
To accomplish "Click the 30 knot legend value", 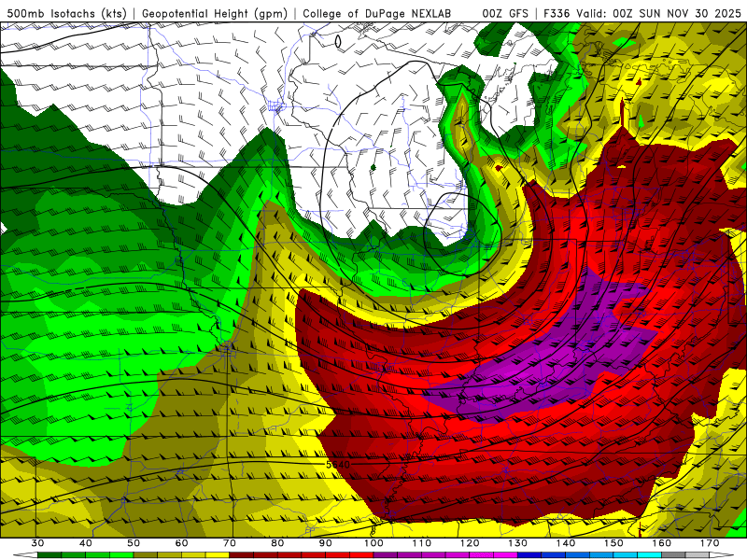I will pyautogui.click(x=37, y=543).
